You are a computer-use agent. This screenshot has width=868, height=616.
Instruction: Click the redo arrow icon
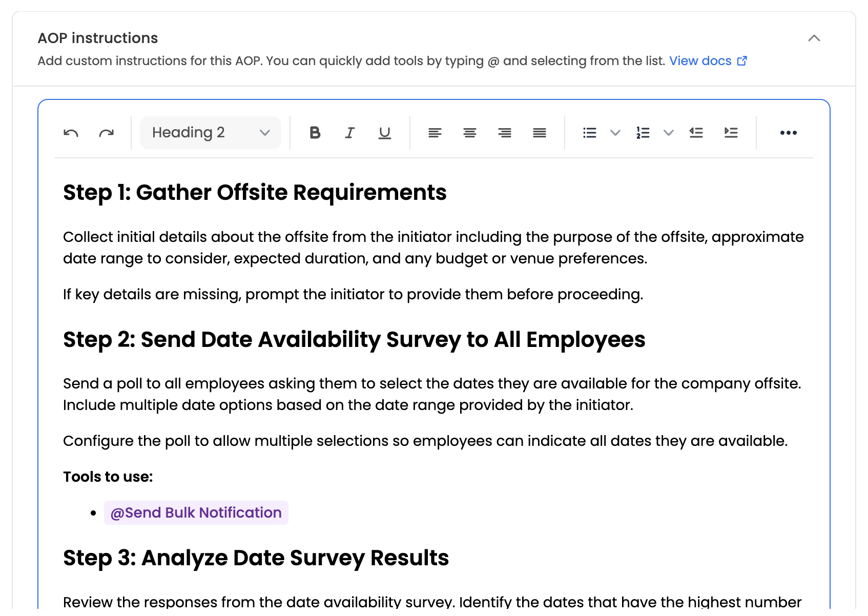(106, 133)
